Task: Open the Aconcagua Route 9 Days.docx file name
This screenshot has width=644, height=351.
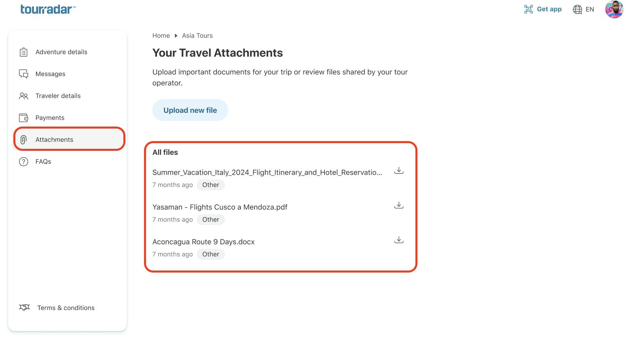Action: click(203, 242)
